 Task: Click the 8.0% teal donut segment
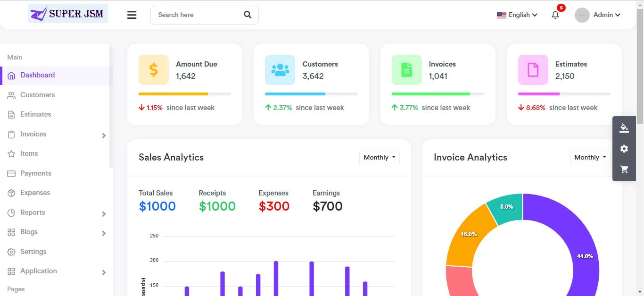507,207
